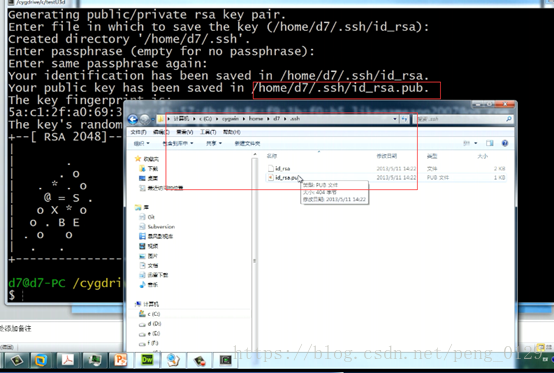Sort files by the Name column header
The height and width of the screenshot is (373, 554).
click(x=272, y=156)
